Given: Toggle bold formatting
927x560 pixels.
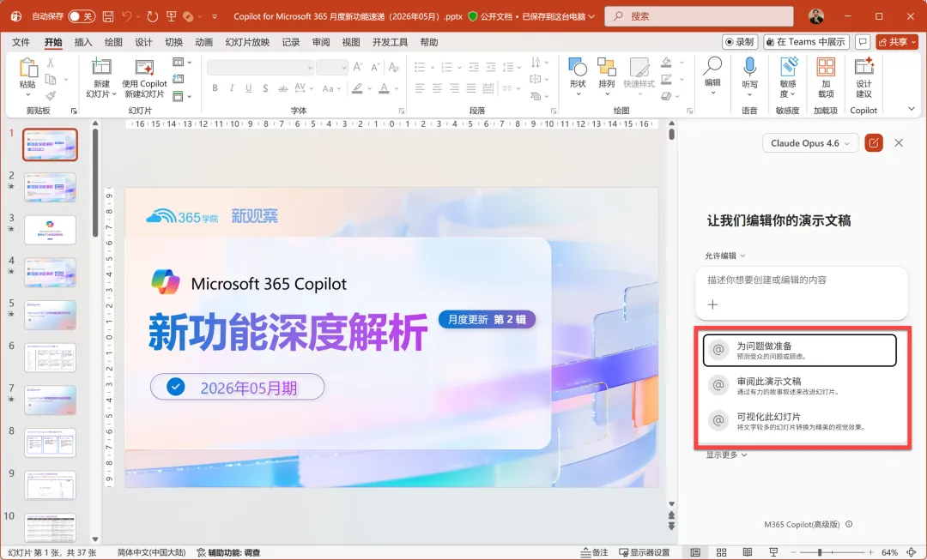Looking at the screenshot, I should pyautogui.click(x=215, y=88).
